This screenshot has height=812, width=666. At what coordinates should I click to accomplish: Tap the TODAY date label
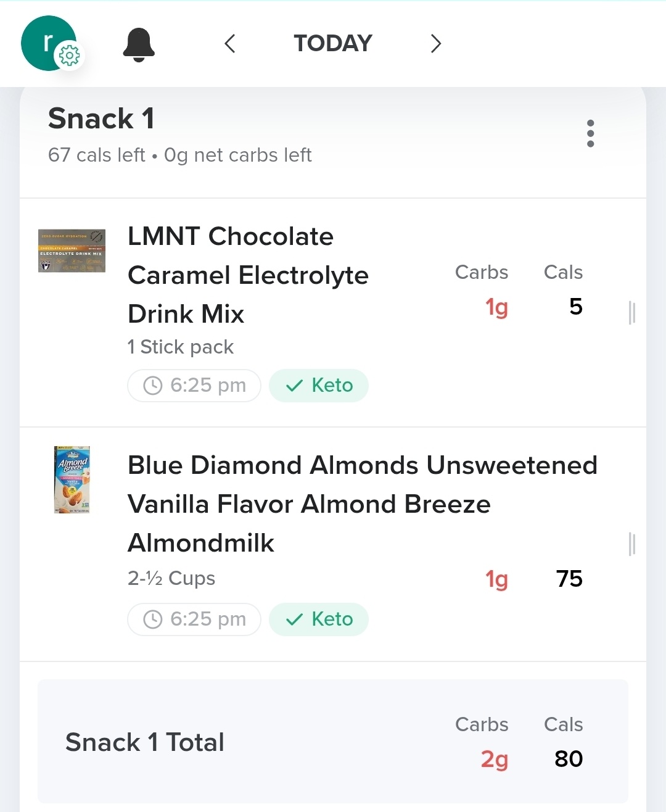click(x=333, y=43)
